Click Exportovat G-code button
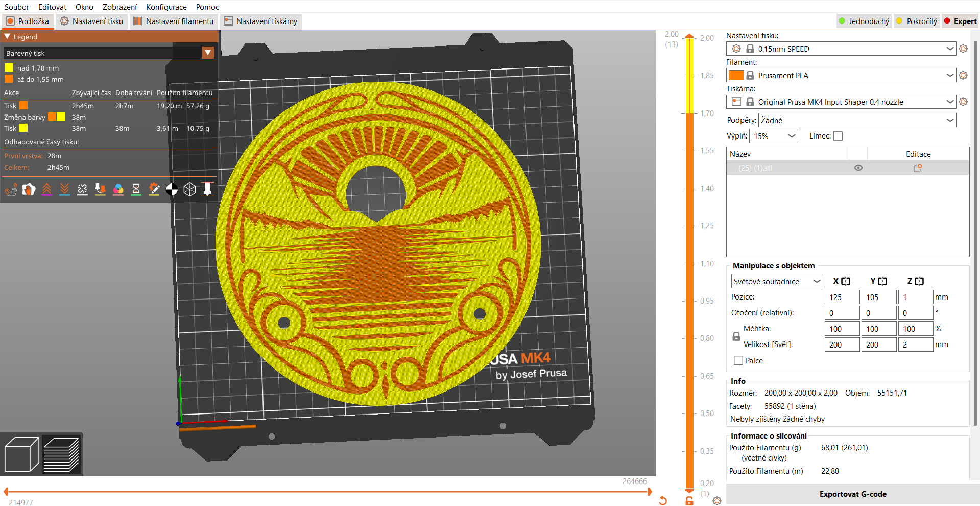Image resolution: width=980 pixels, height=506 pixels. [x=852, y=494]
